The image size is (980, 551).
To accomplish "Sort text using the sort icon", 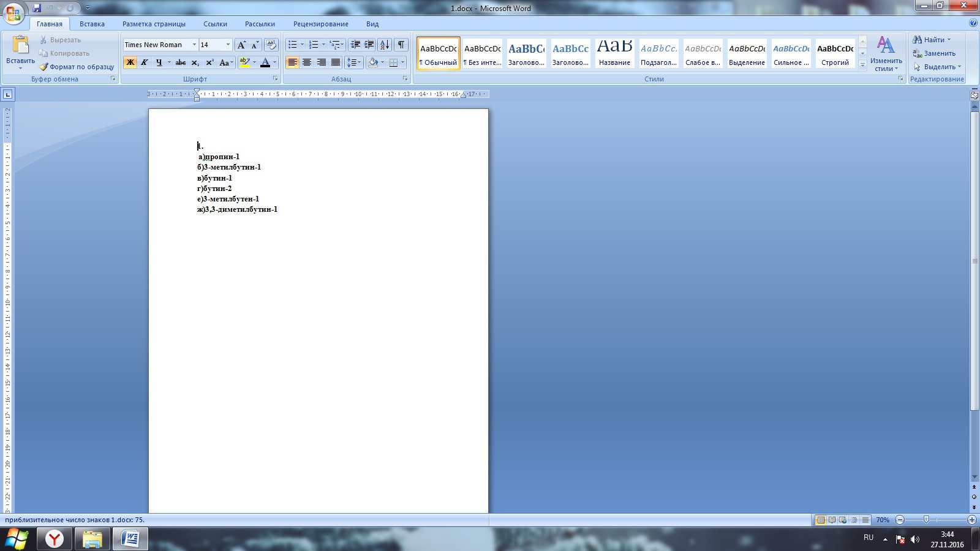I will (384, 45).
